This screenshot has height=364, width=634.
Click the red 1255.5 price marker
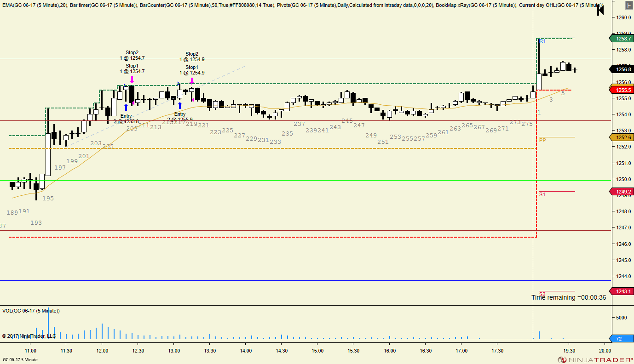621,90
